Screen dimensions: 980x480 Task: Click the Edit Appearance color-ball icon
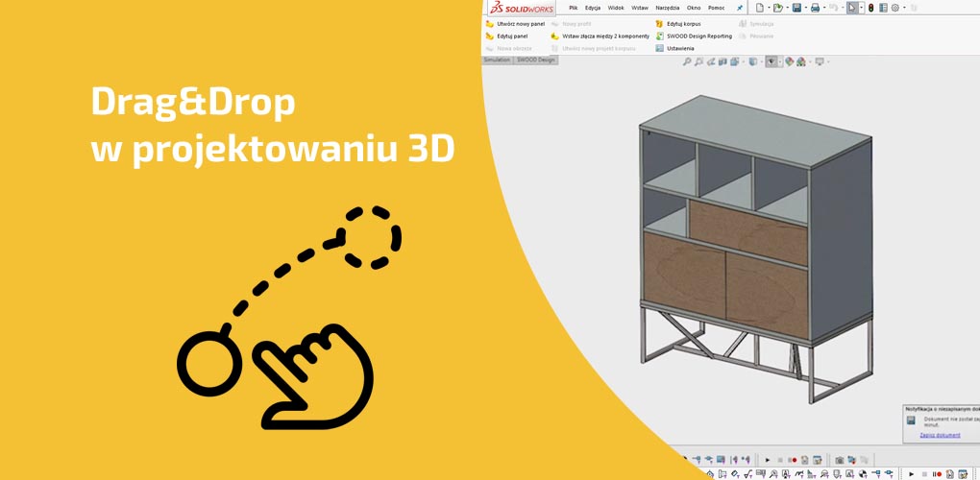click(790, 61)
